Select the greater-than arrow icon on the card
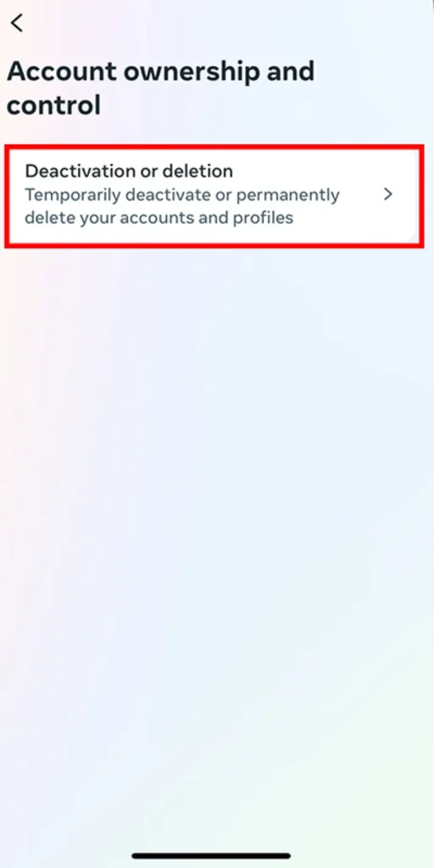 point(388,194)
